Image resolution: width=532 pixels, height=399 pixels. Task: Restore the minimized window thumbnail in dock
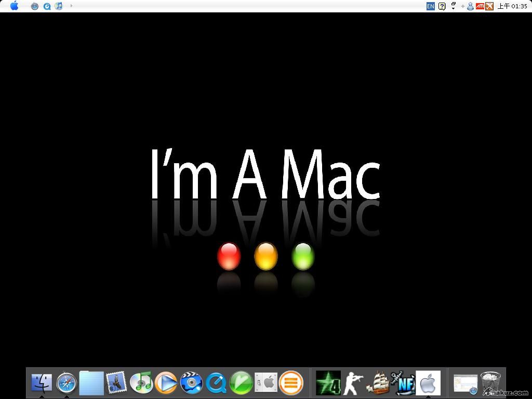tap(465, 384)
